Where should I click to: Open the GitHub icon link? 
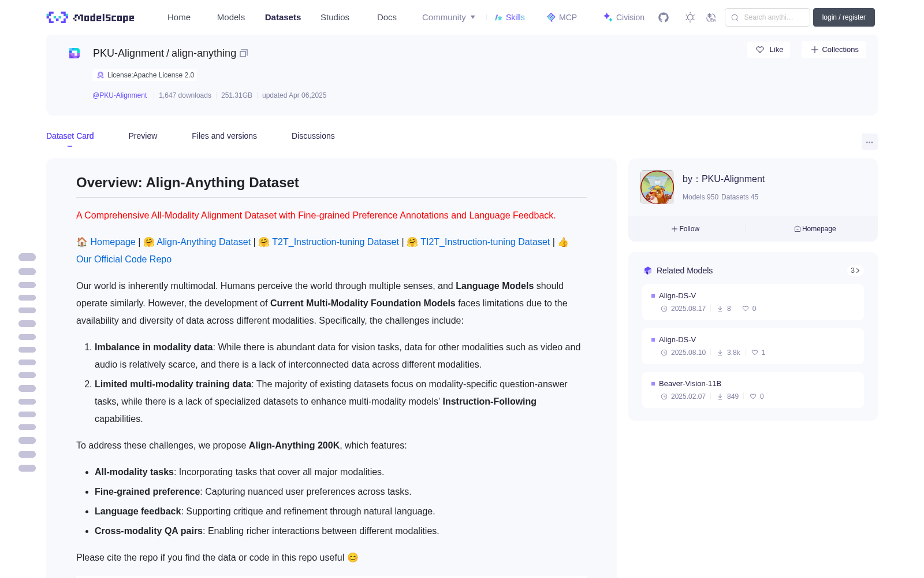pos(664,17)
